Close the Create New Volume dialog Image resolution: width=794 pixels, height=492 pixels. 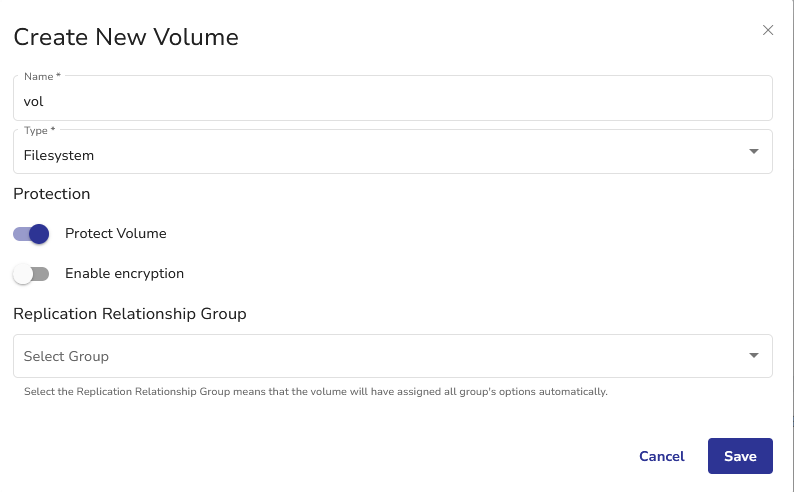(768, 30)
